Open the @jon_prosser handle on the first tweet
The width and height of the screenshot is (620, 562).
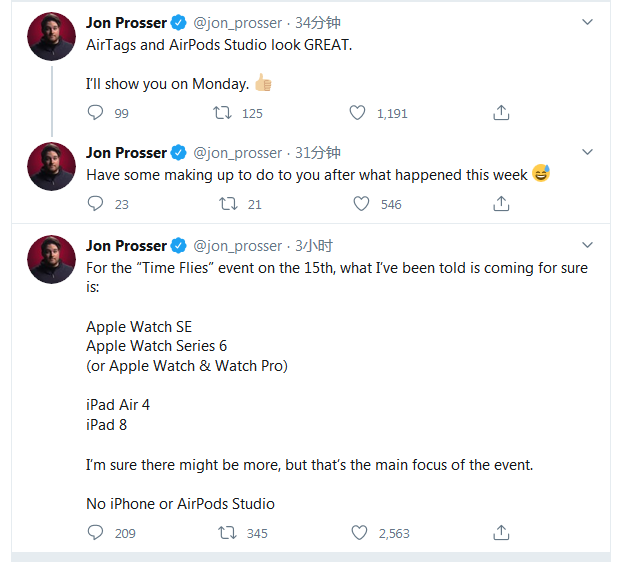click(238, 21)
